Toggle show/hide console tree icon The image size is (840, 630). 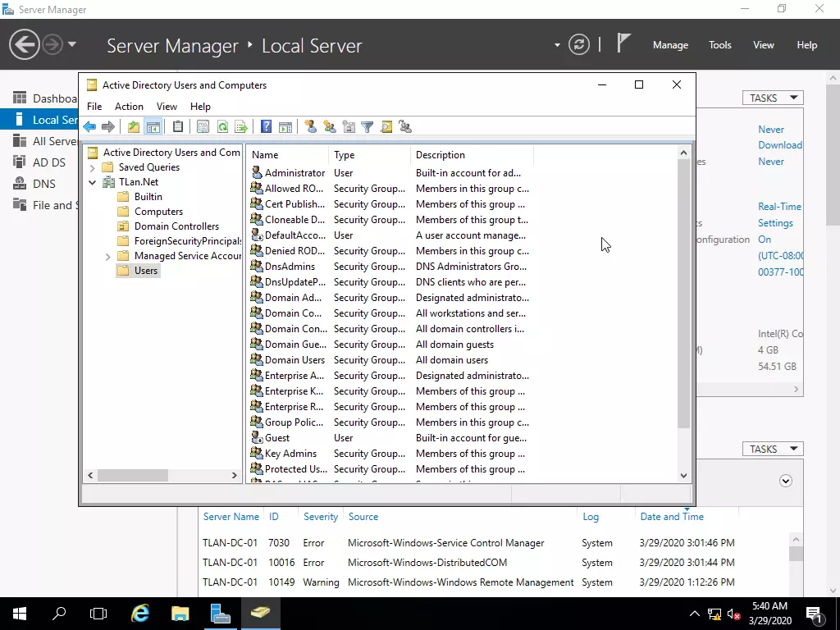click(x=153, y=127)
